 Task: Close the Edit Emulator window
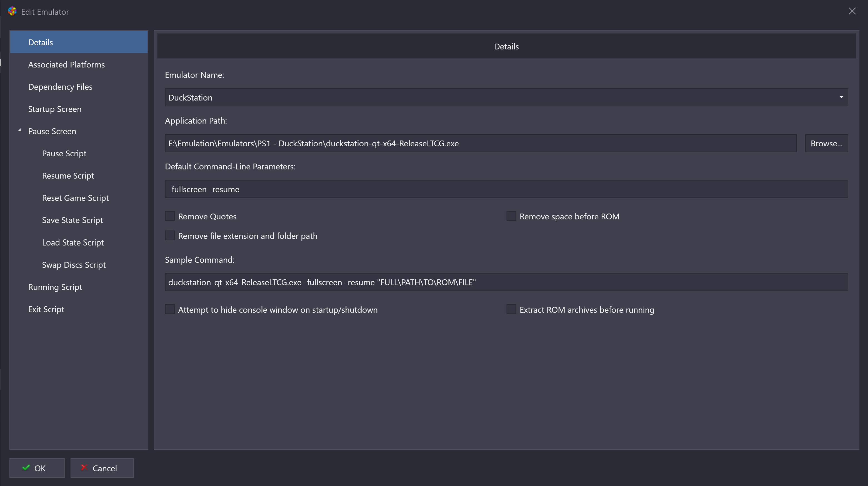point(852,11)
